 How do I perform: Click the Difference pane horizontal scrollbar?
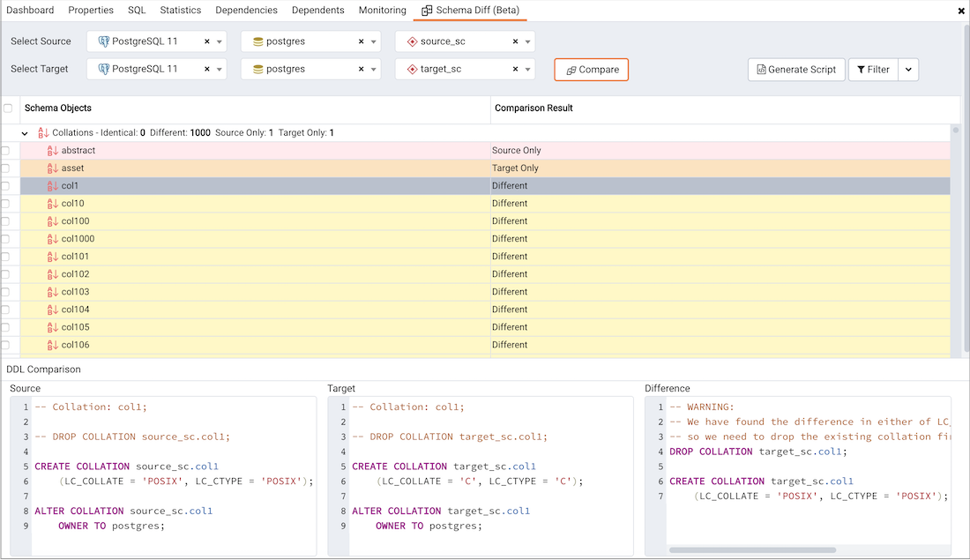click(x=752, y=550)
